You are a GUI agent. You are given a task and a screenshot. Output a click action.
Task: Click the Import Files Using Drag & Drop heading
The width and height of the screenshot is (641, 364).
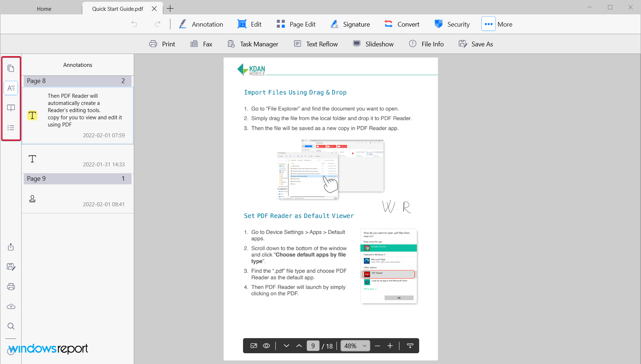click(295, 92)
